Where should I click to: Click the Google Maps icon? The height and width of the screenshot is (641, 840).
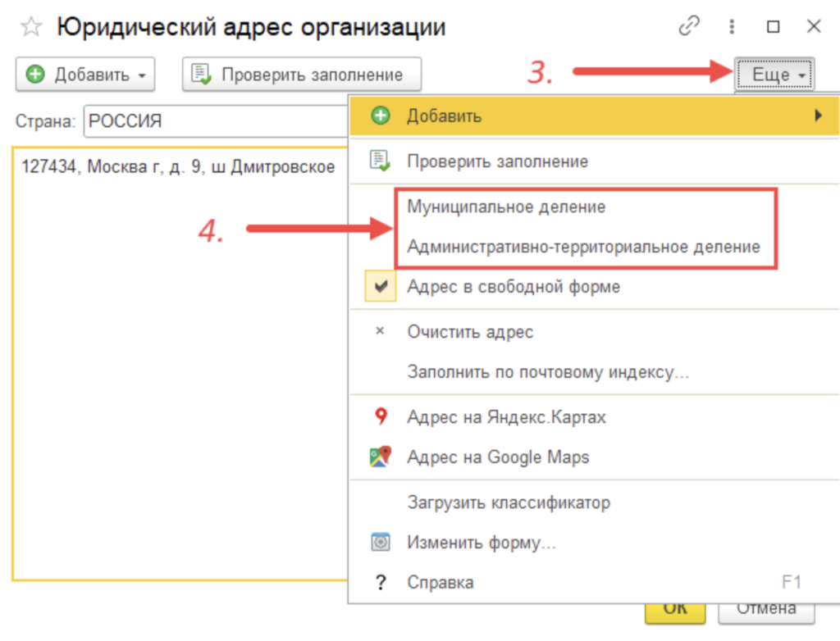coord(380,457)
